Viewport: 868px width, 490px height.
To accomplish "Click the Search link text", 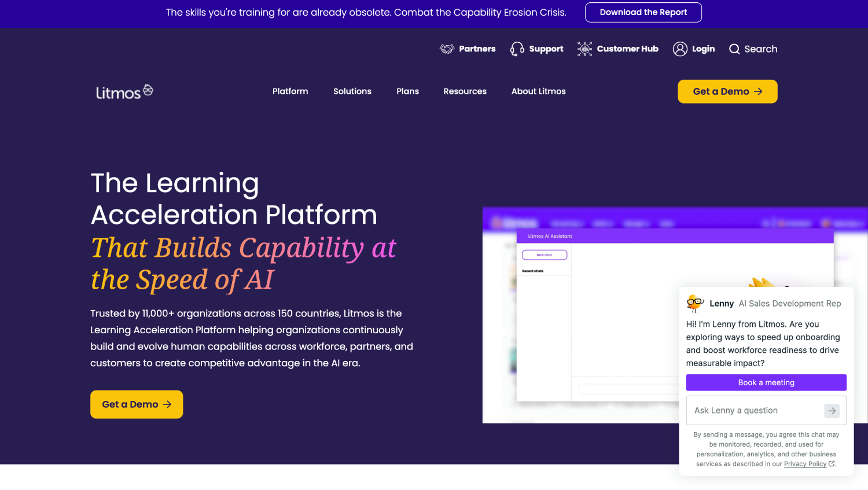I will pos(761,49).
